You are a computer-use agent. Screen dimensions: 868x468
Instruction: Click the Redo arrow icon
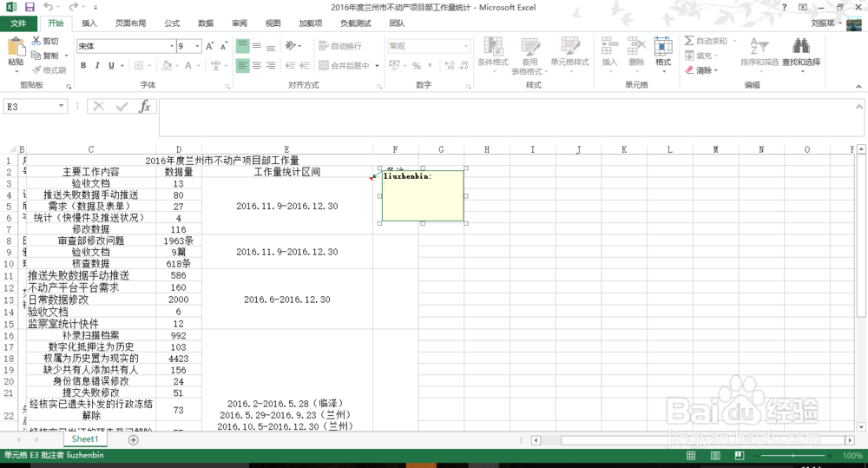tap(73, 7)
